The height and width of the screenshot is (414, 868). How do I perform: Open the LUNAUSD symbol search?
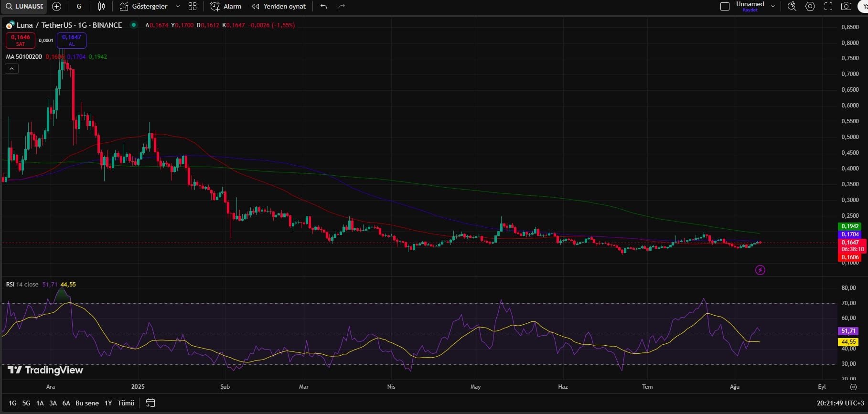point(24,6)
